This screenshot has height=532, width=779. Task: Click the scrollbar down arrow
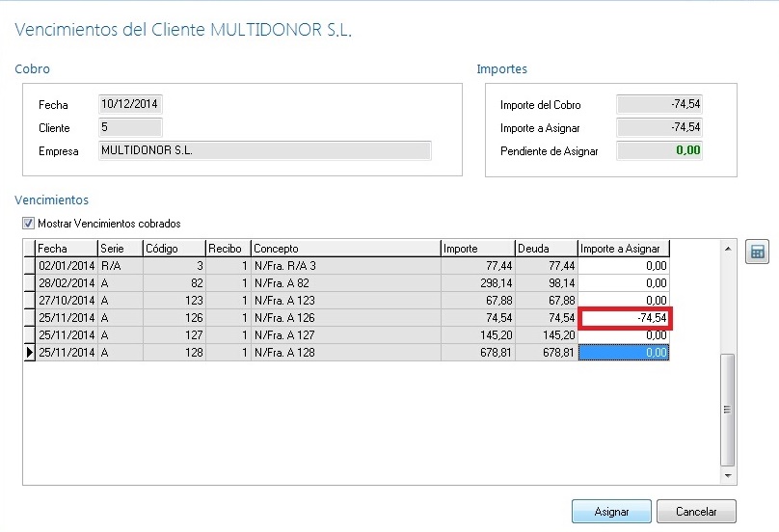pos(728,475)
